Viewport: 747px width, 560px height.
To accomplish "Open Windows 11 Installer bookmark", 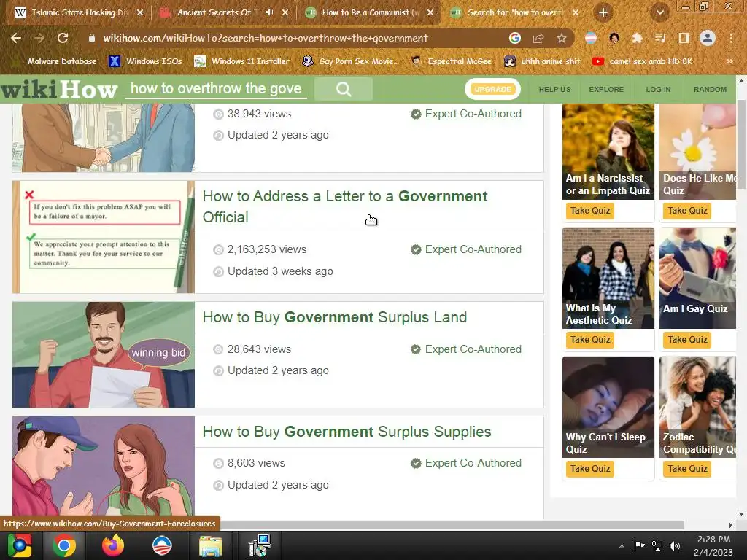I will 242,61.
